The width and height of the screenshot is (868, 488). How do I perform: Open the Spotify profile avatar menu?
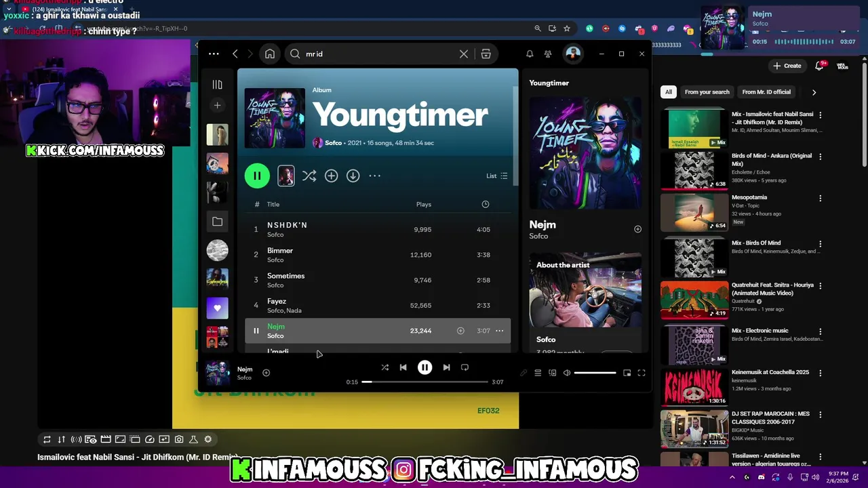573,54
